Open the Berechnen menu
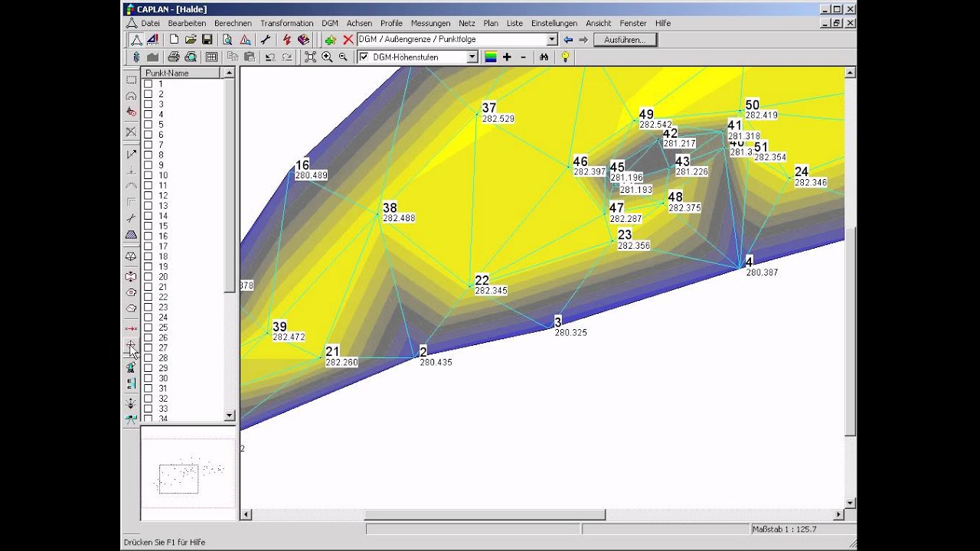 (x=234, y=23)
